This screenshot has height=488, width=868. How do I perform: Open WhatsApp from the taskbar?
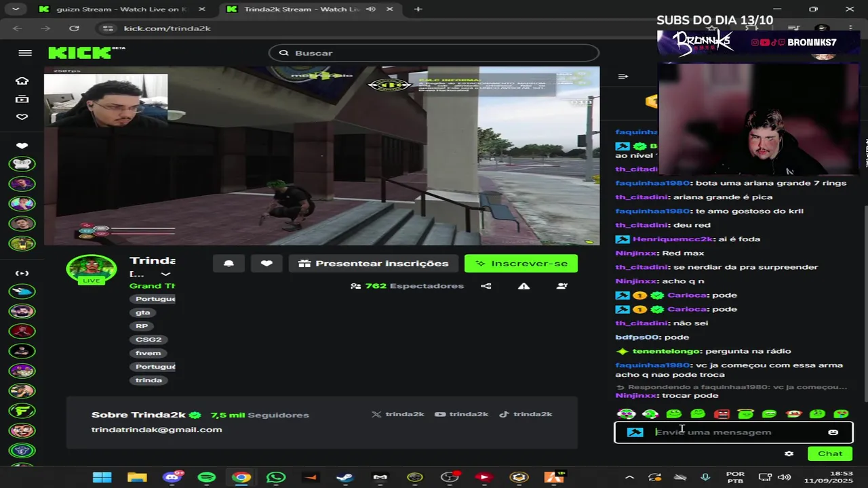pyautogui.click(x=276, y=477)
